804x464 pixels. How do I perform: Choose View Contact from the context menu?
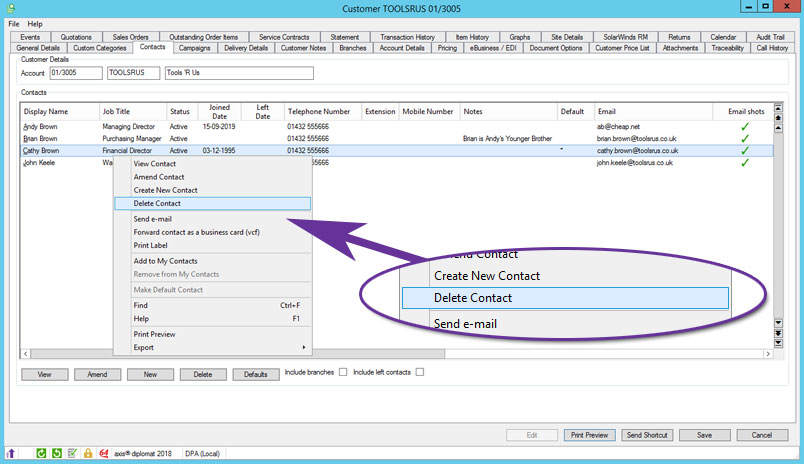(x=212, y=164)
